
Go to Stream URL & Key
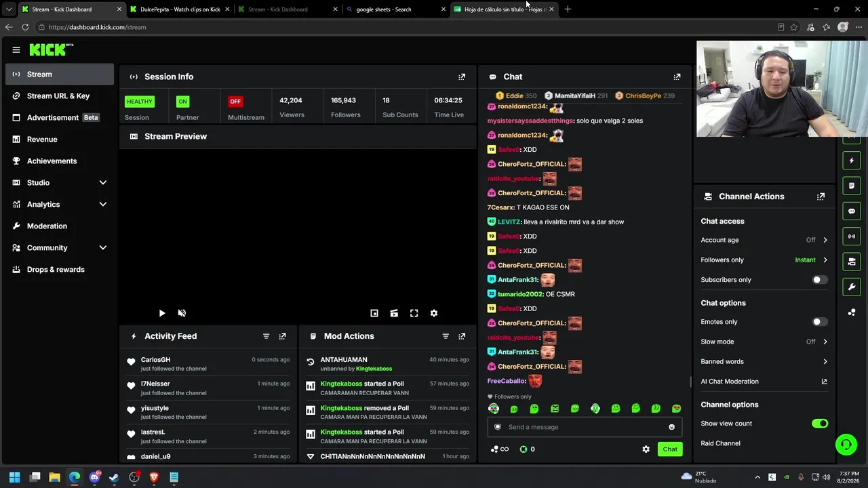60,96
